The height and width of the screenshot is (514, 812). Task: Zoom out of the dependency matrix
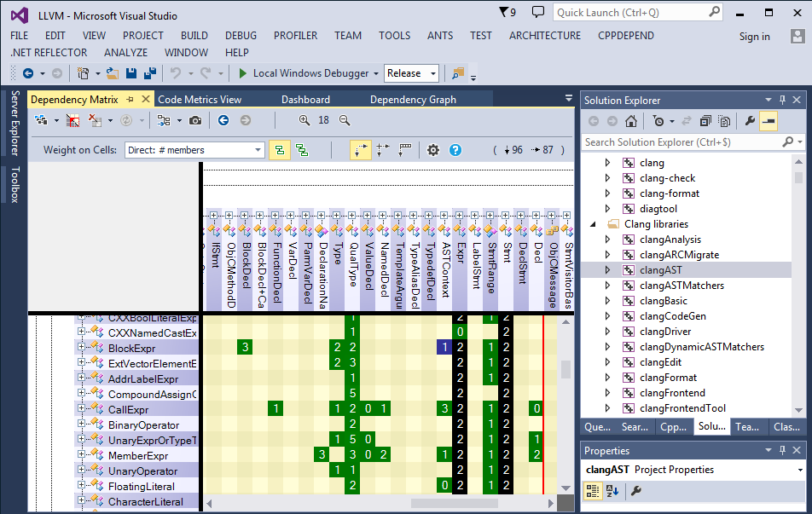click(345, 120)
